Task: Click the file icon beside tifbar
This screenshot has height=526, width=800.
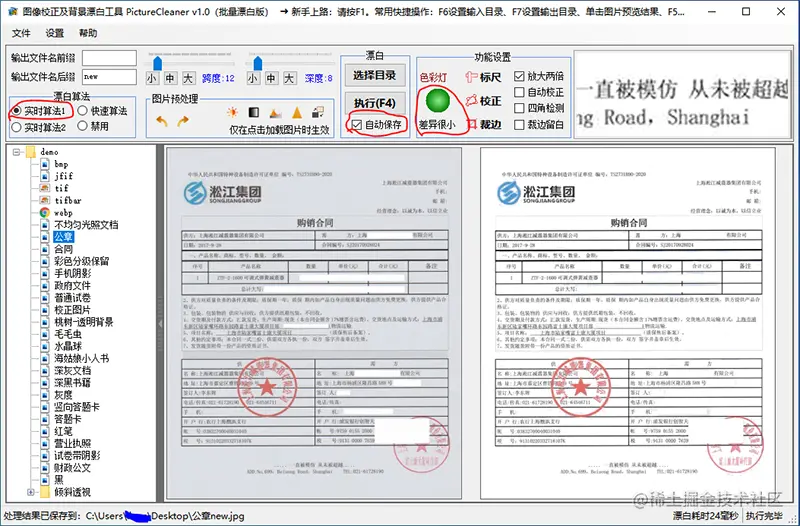Action: (45, 201)
